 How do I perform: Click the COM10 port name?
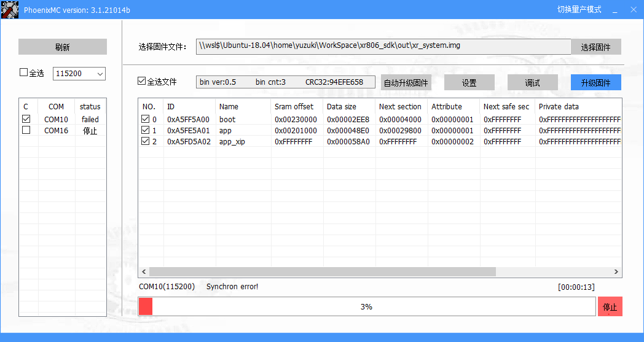click(57, 120)
